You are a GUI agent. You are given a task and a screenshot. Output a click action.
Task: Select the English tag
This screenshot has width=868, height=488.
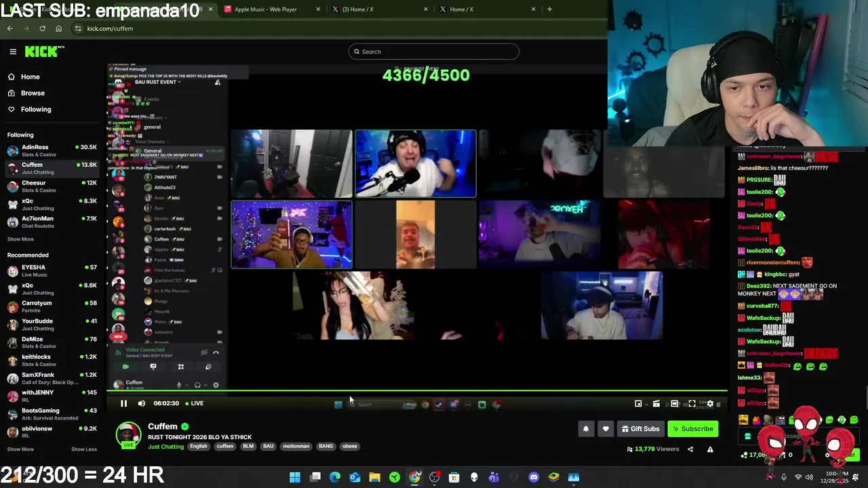pos(199,447)
